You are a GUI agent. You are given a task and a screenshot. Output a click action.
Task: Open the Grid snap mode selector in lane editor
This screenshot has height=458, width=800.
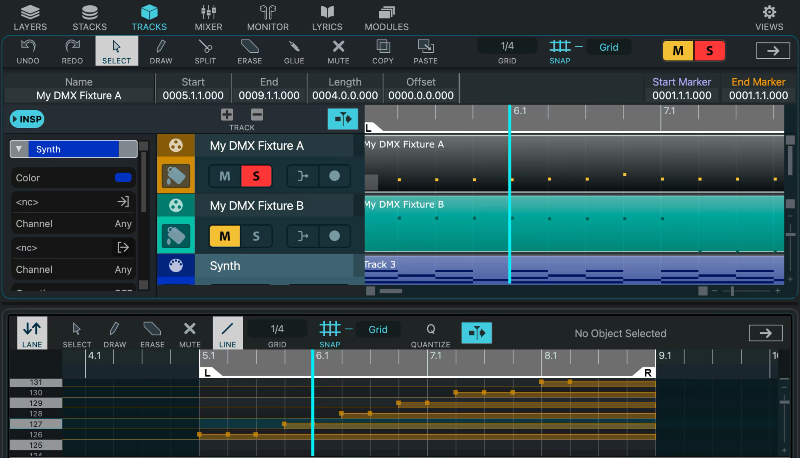(x=378, y=329)
